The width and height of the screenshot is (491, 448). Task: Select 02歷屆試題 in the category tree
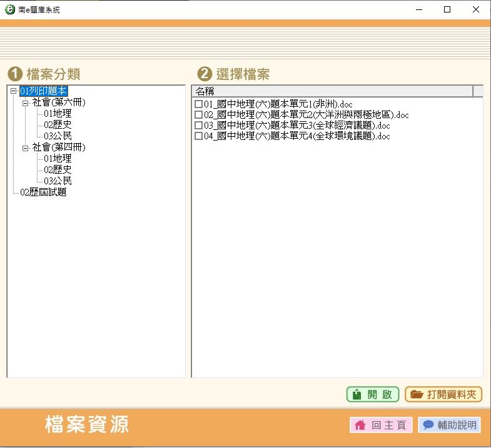pyautogui.click(x=43, y=192)
